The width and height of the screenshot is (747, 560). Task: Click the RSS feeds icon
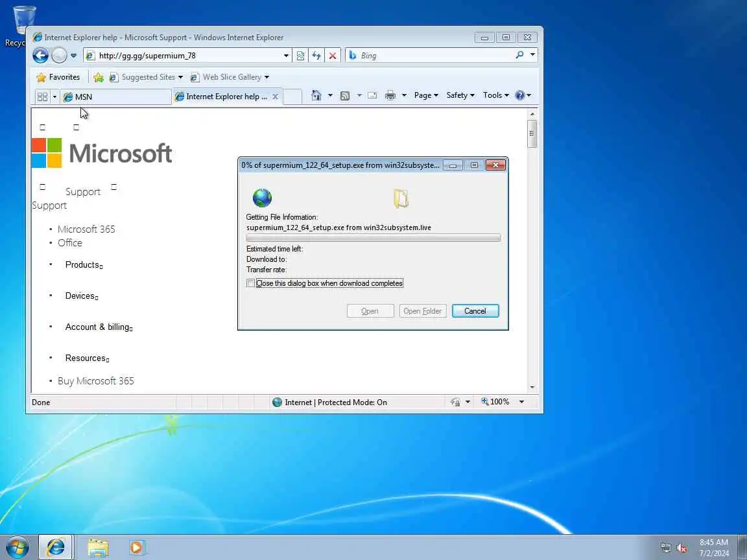[345, 96]
